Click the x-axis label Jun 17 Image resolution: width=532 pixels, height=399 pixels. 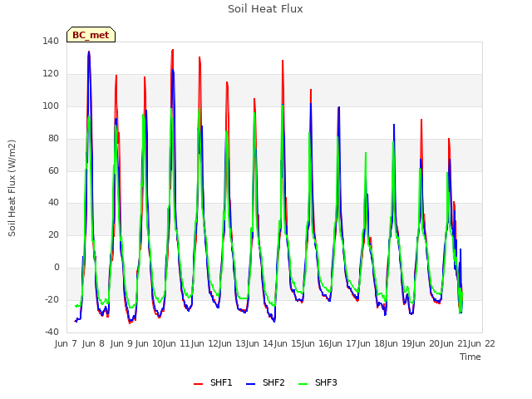tap(342, 343)
